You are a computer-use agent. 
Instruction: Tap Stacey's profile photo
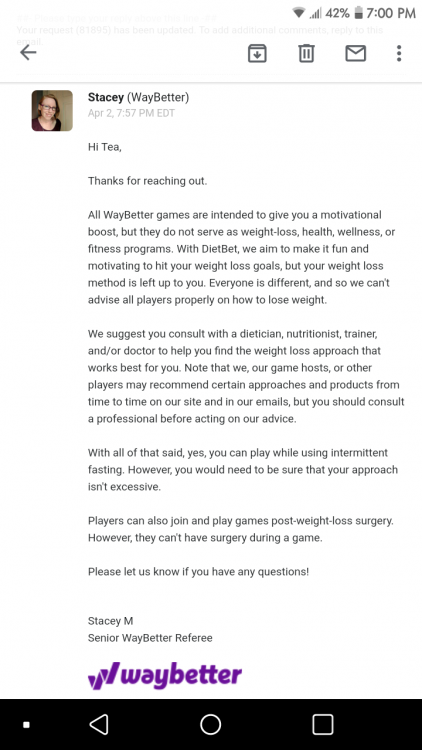[52, 110]
